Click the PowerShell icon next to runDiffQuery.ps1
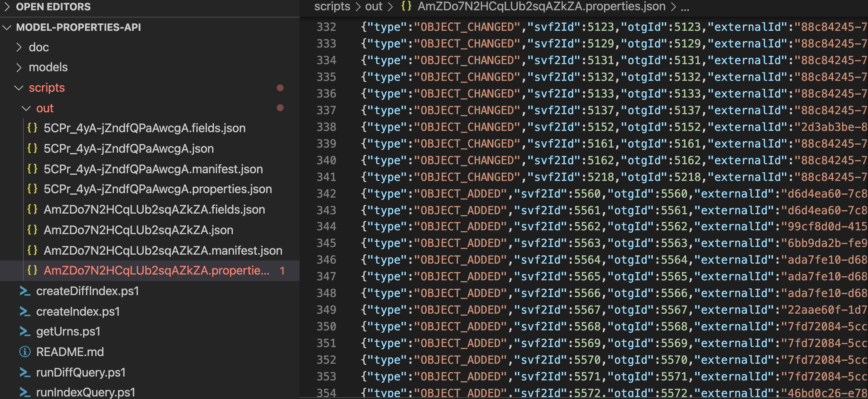Screen dimensions: 868x399 (x=25, y=372)
